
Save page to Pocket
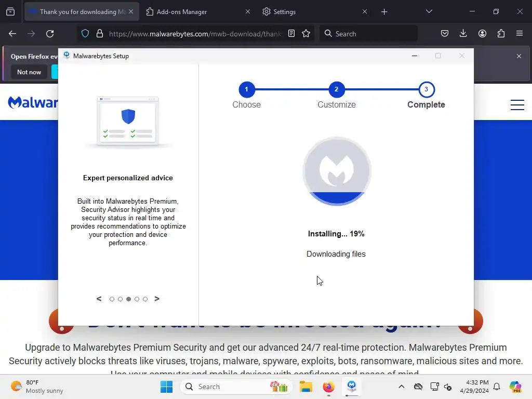point(445,33)
